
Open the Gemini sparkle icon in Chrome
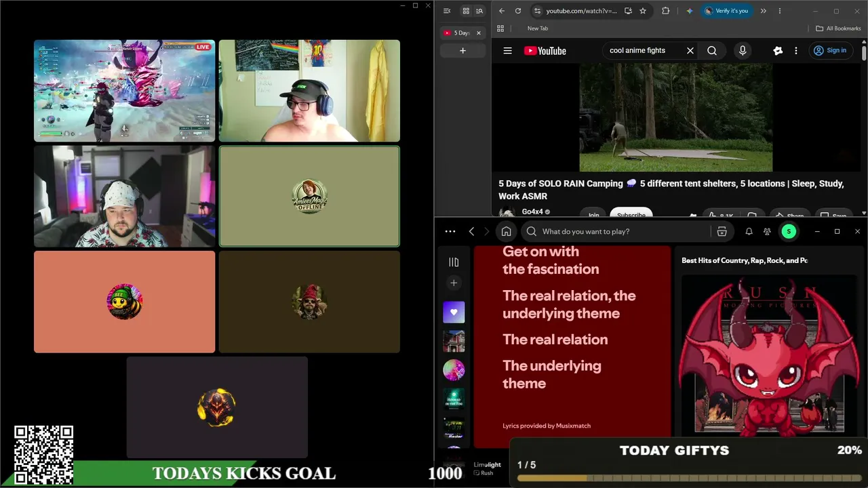pyautogui.click(x=690, y=11)
